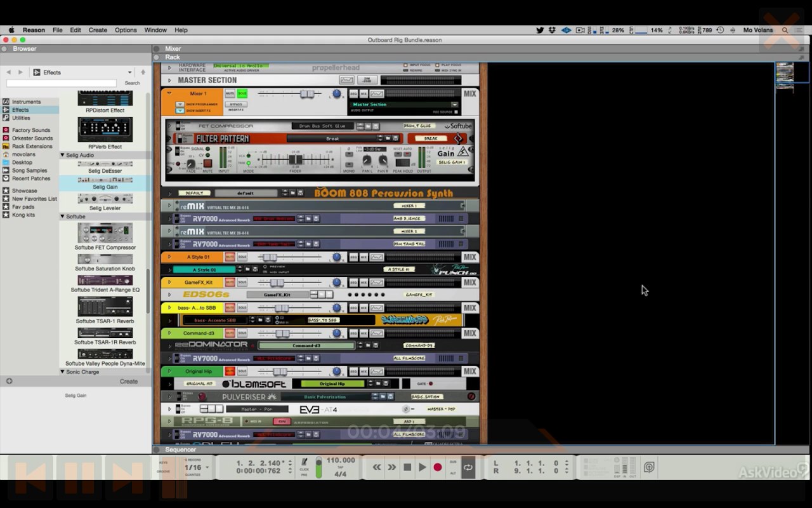Screen dimensions: 812x508
Task: Select the Softube FET Compressor thumbnail
Action: coord(105,233)
